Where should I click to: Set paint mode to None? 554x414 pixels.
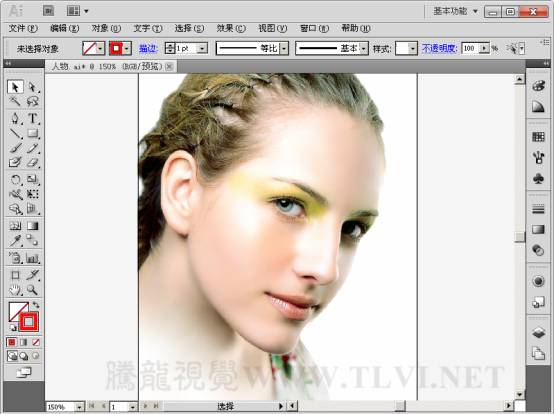coord(36,342)
